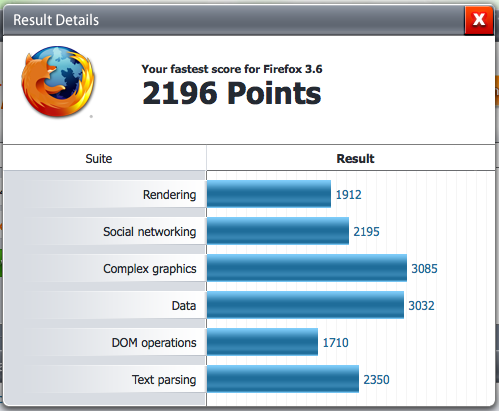This screenshot has width=499, height=411.
Task: Click the Social networking result bar
Action: (278, 231)
